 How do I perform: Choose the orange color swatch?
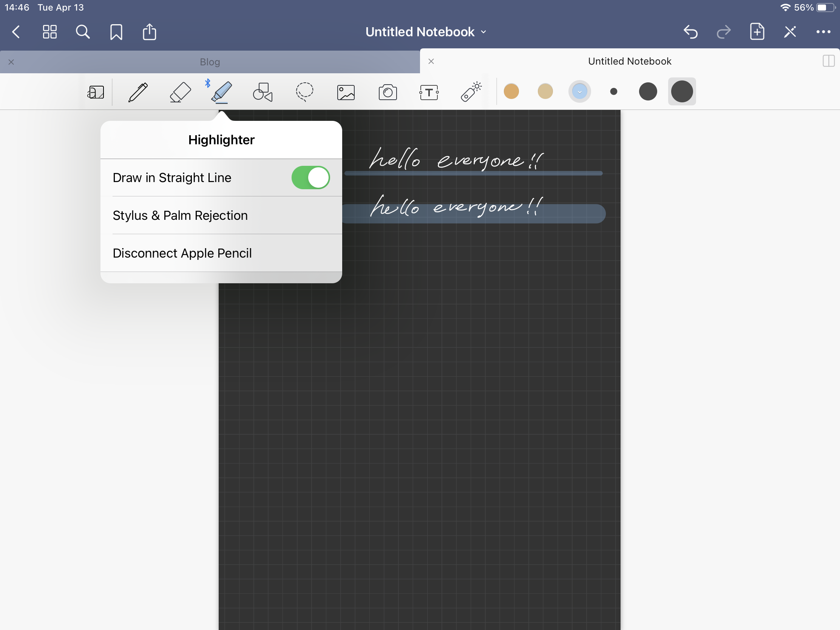(511, 91)
